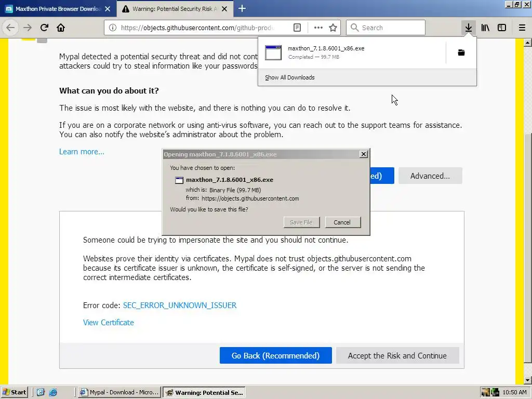Click the partially hidden blue button behind dialog
The height and width of the screenshot is (399, 532).
click(x=382, y=176)
